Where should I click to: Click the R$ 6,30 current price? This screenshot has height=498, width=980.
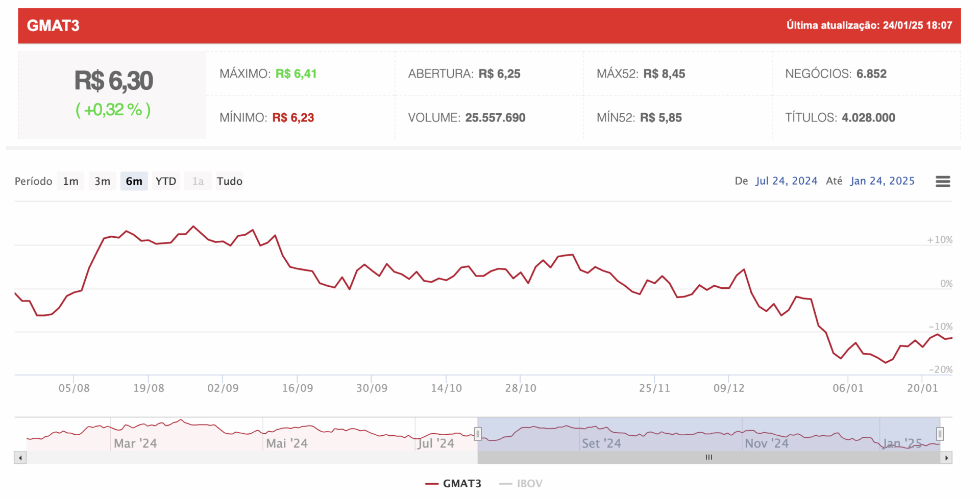pyautogui.click(x=113, y=81)
